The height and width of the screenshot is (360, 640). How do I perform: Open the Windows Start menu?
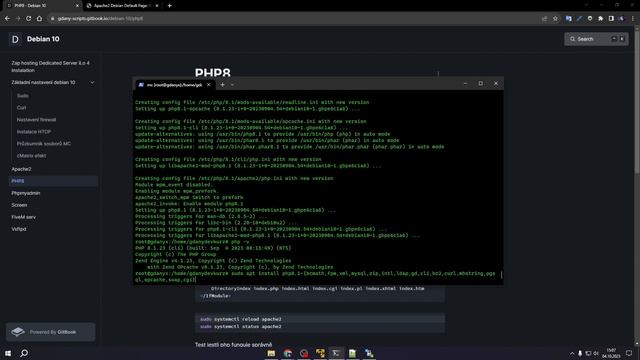pyautogui.click(x=8, y=353)
